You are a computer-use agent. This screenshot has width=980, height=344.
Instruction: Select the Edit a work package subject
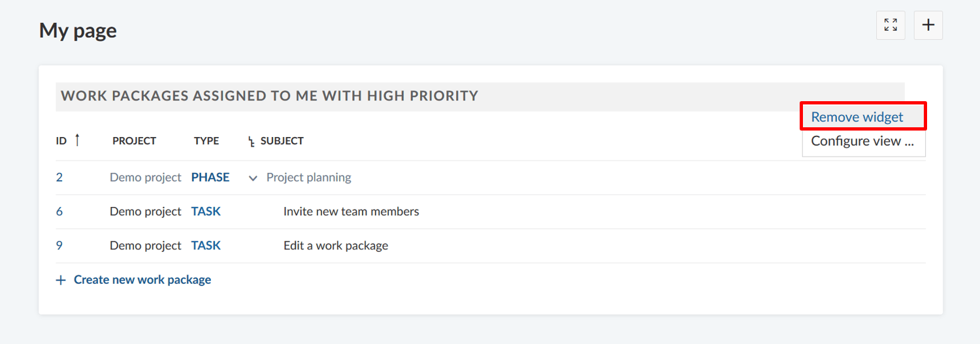(x=336, y=245)
